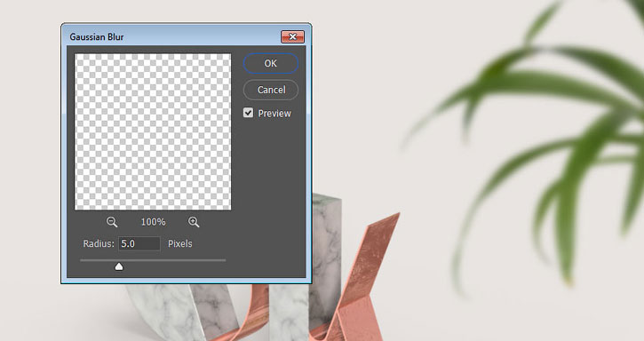Click the transparent preview thumbnail area
Image resolution: width=644 pixels, height=341 pixels.
click(x=153, y=131)
